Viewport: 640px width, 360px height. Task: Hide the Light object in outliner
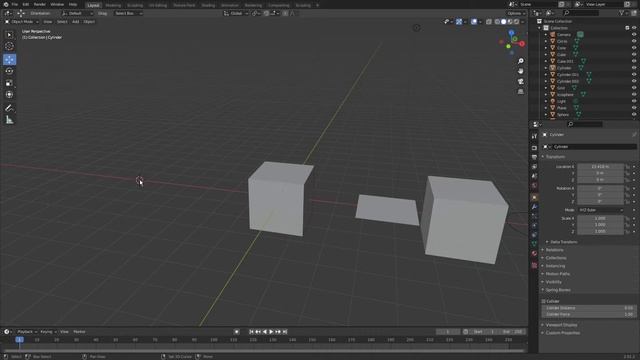coord(634,101)
